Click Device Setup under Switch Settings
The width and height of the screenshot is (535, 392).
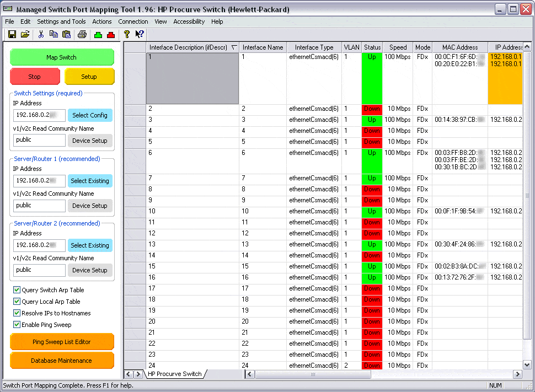[x=90, y=141]
